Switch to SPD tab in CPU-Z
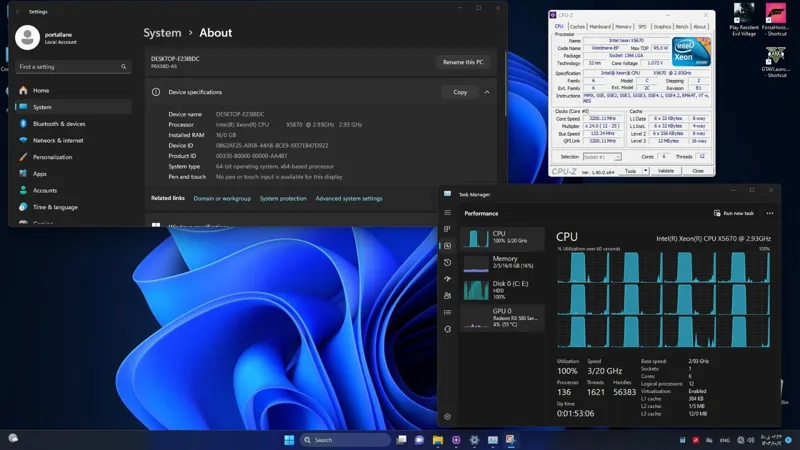 [642, 27]
